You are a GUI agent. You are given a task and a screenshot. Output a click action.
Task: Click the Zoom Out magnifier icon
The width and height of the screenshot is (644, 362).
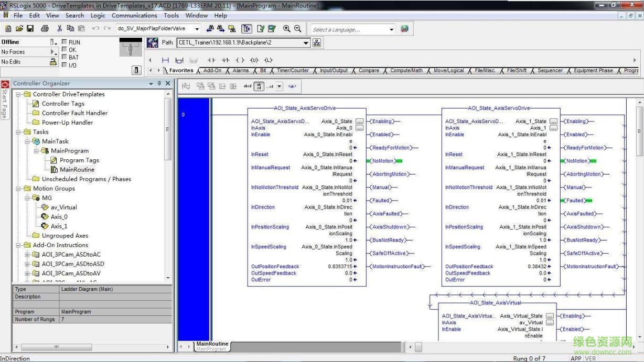297,29
